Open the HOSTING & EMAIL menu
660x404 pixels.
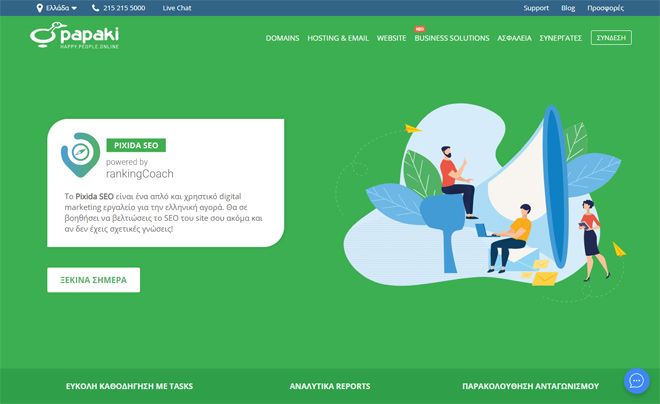(x=338, y=38)
